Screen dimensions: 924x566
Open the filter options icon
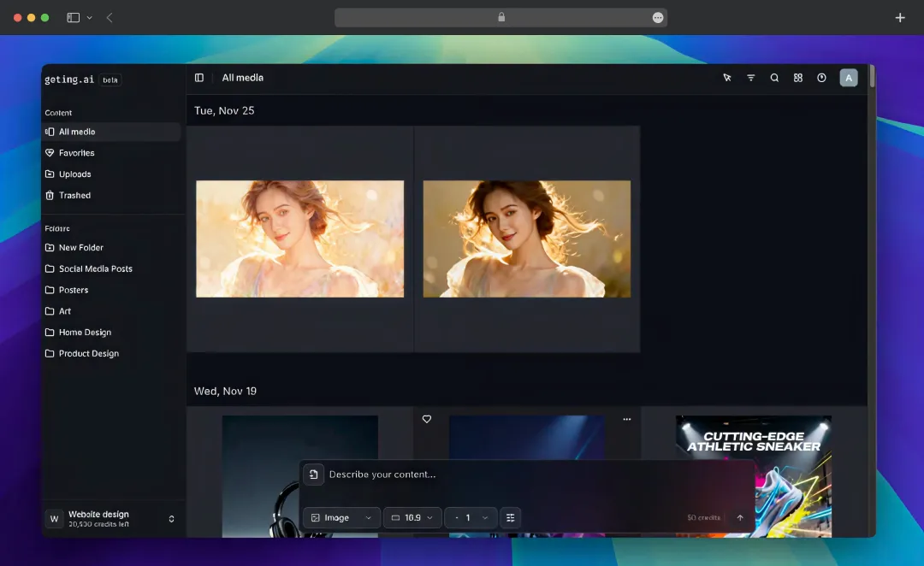pos(751,78)
